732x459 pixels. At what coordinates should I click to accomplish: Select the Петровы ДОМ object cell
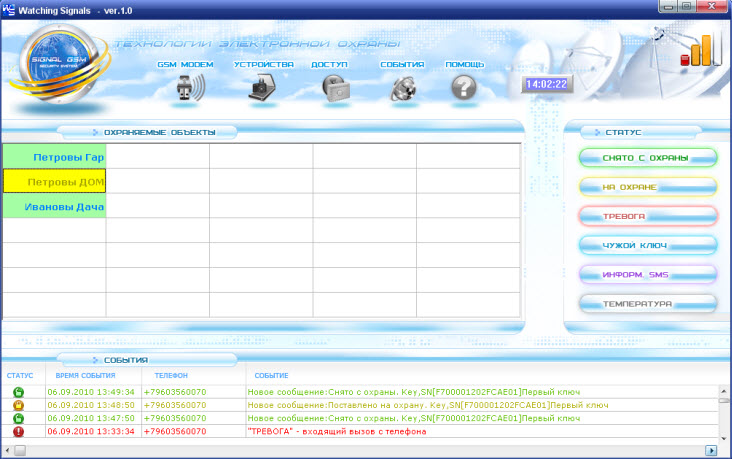point(55,182)
